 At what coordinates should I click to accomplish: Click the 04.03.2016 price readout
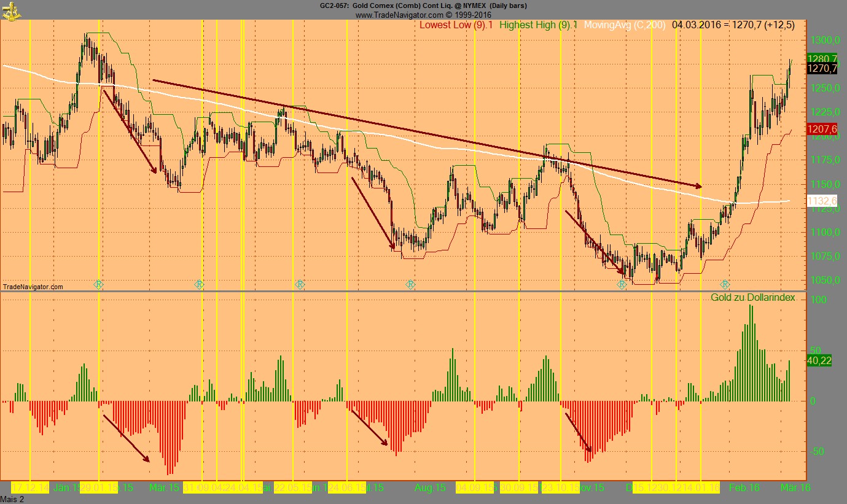click(x=733, y=25)
